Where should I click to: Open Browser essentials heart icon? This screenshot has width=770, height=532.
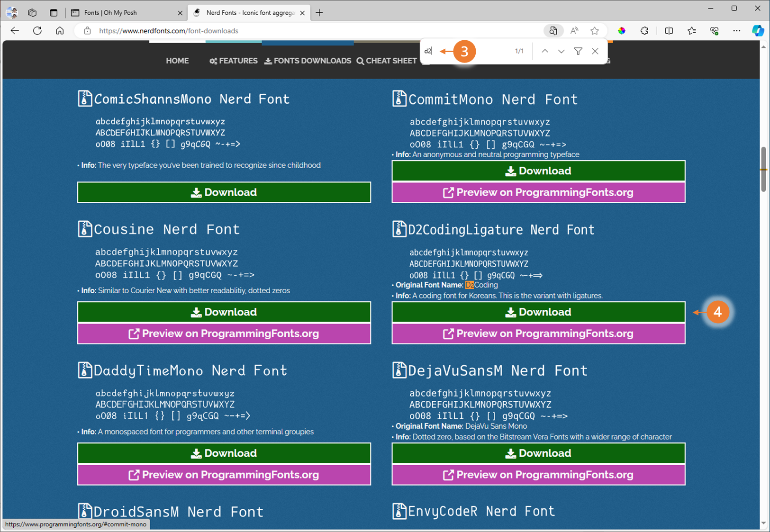pyautogui.click(x=715, y=31)
